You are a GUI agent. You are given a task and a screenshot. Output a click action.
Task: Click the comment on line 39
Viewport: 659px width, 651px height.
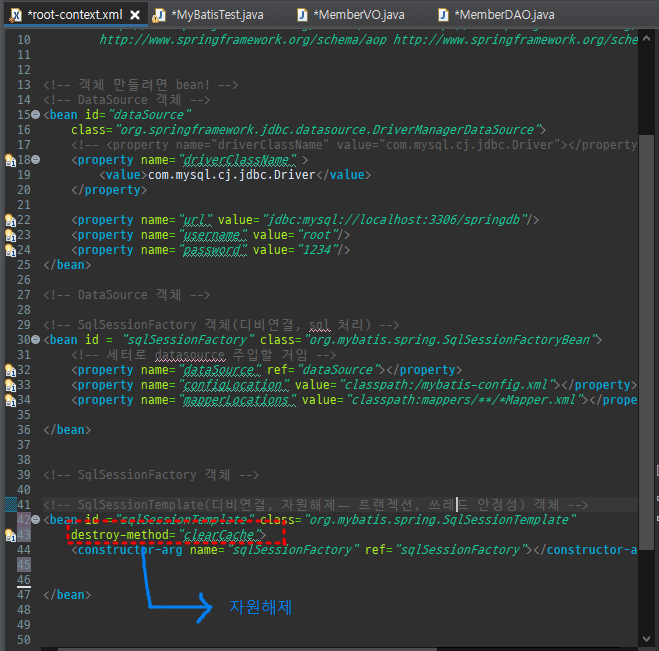(151, 475)
